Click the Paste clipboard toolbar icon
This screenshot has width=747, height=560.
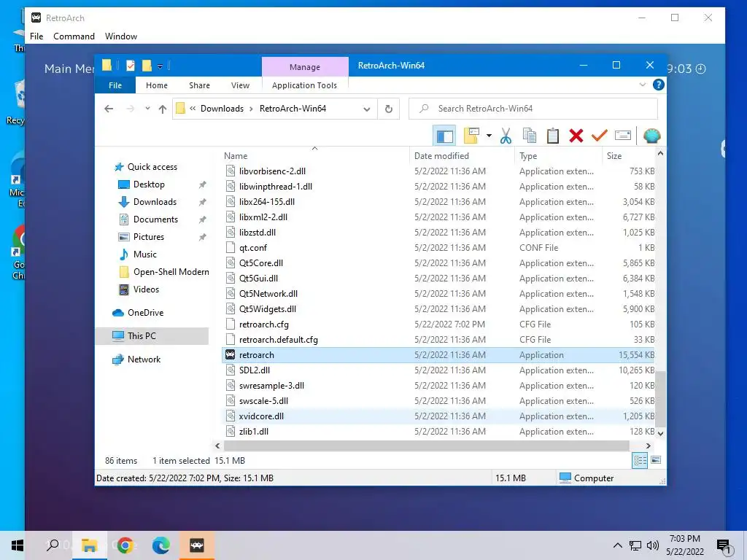pyautogui.click(x=553, y=136)
